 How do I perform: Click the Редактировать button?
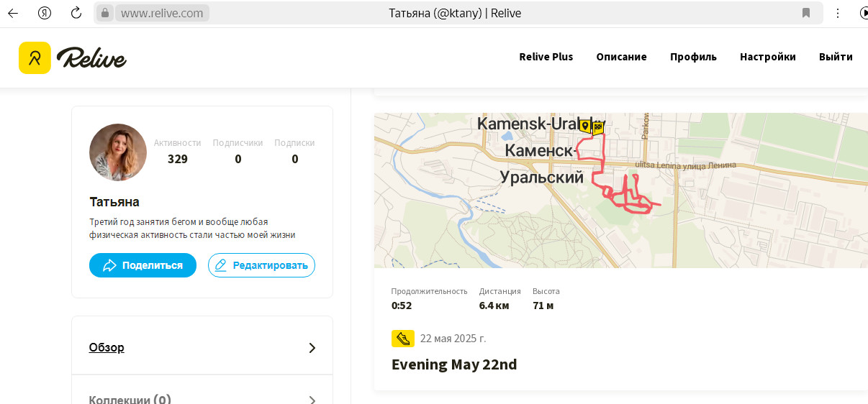261,265
